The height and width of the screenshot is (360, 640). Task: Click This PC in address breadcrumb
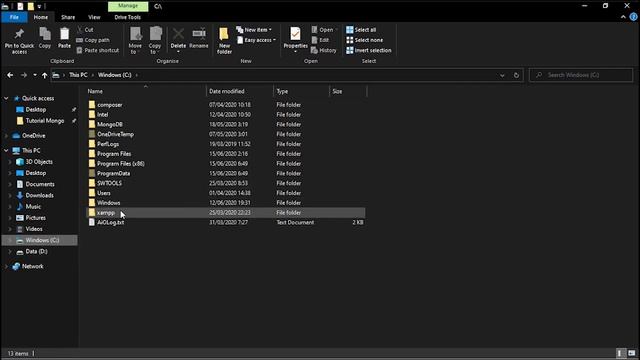(78, 75)
